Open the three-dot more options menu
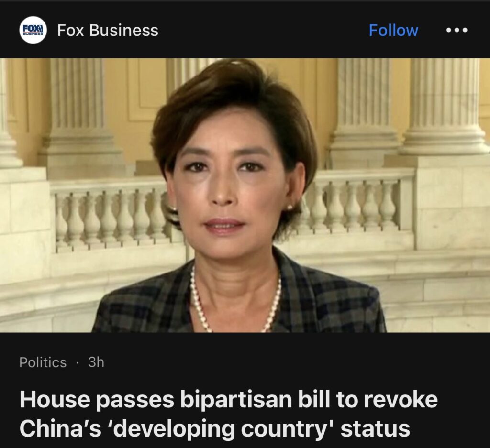Screen dimensions: 490x448 [x=457, y=30]
